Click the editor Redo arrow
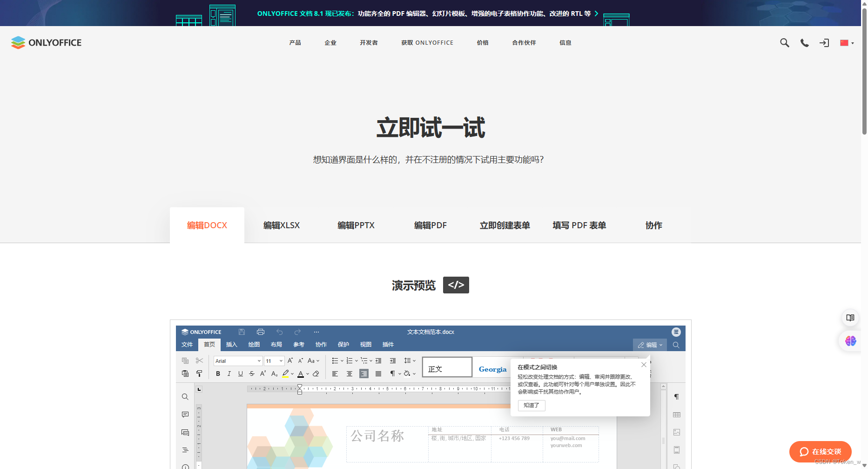The width and height of the screenshot is (868, 469). 297,332
